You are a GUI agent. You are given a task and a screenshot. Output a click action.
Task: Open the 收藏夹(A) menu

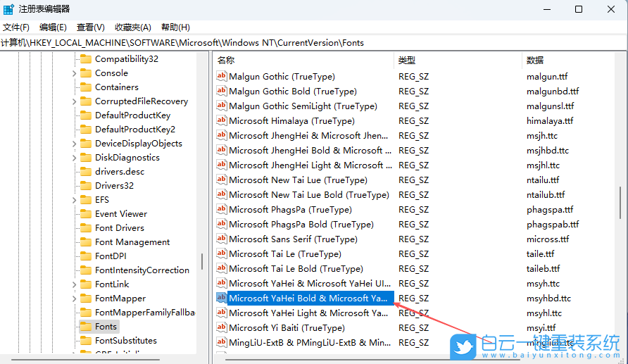tap(133, 27)
